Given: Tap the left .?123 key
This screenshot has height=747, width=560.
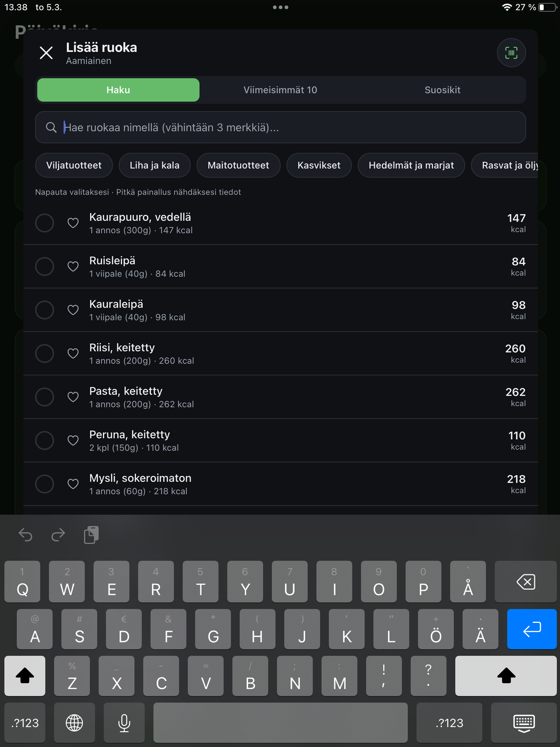Looking at the screenshot, I should (25, 723).
